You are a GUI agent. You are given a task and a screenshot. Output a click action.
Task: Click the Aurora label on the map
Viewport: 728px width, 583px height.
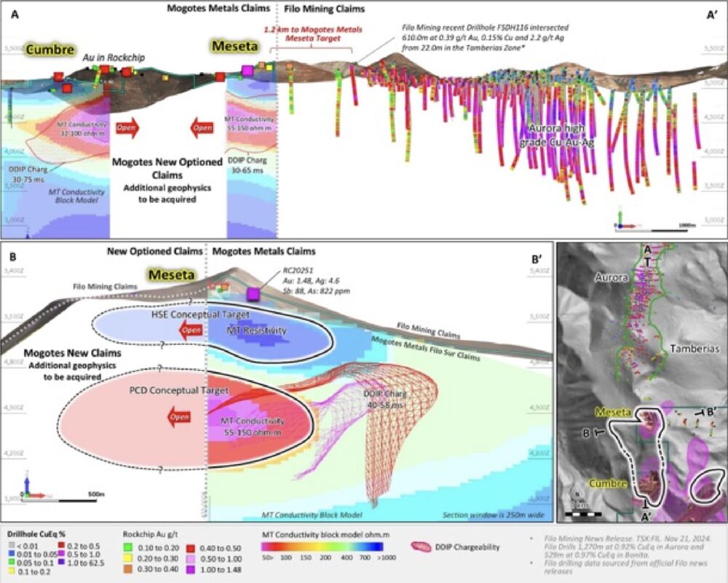pos(612,277)
